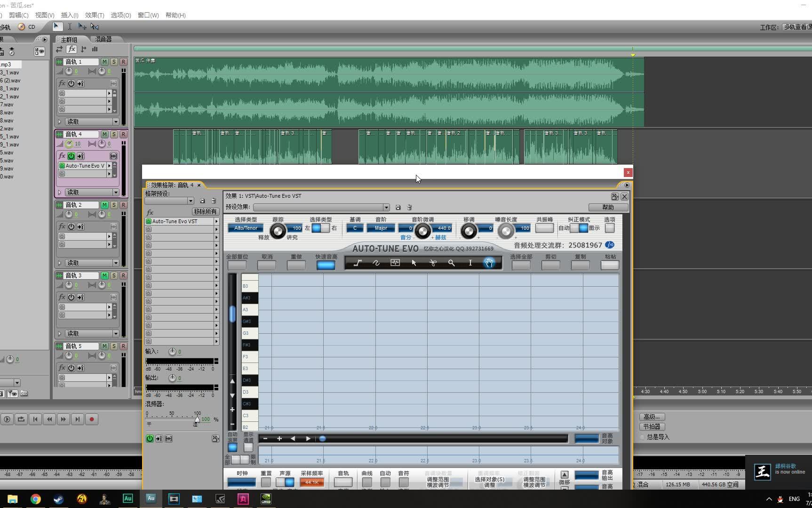The image size is (812, 508).
Task: Mute track 音轨 3
Action: click(104, 275)
